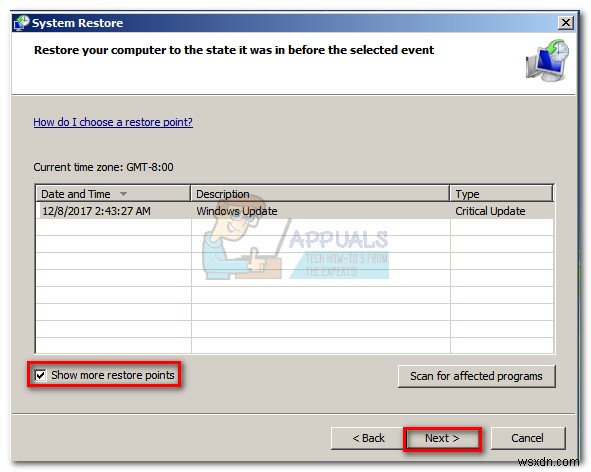The image size is (591, 472).
Task: Click the System Restore computer clock graphic
Action: [548, 60]
